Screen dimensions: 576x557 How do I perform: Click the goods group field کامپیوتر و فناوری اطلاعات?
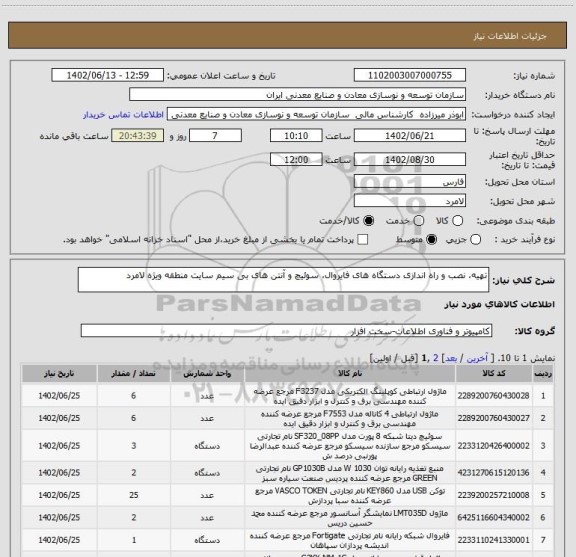click(x=286, y=331)
